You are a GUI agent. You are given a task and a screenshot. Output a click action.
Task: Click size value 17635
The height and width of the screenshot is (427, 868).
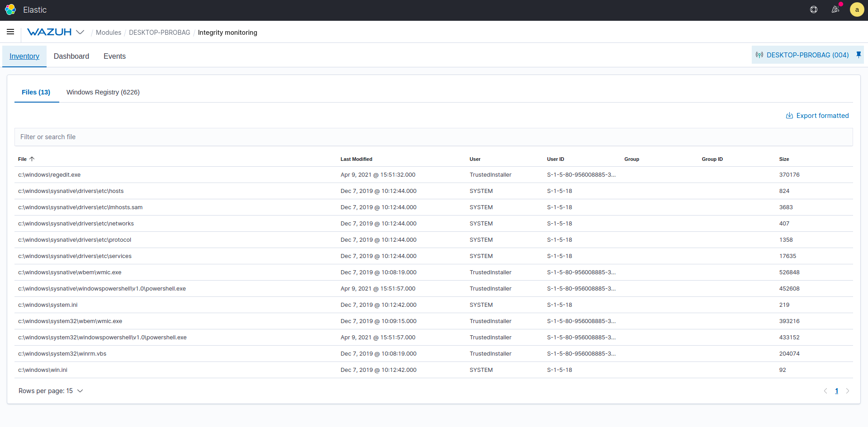pos(787,256)
